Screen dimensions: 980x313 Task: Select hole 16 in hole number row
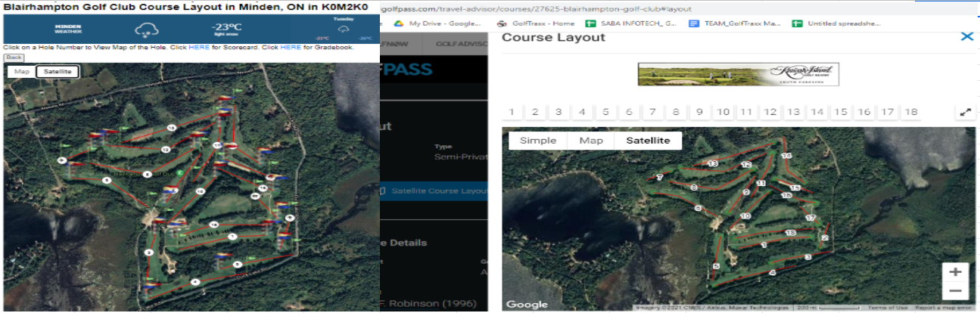coord(863,112)
